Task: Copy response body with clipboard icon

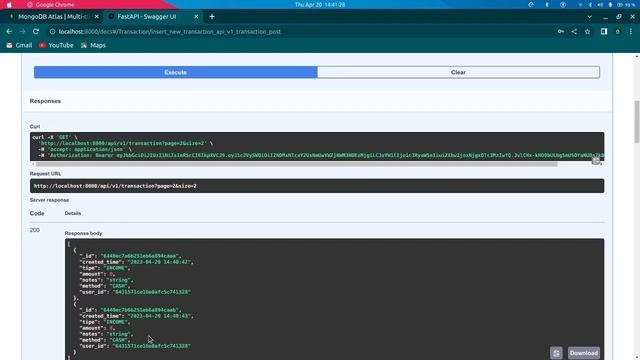Action: (x=556, y=353)
